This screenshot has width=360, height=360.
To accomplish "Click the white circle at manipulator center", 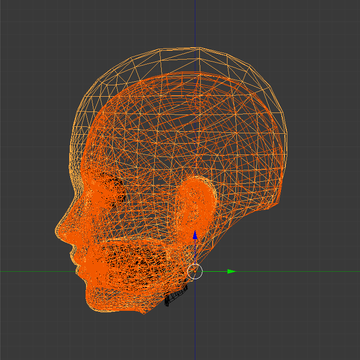I will [x=195, y=272].
